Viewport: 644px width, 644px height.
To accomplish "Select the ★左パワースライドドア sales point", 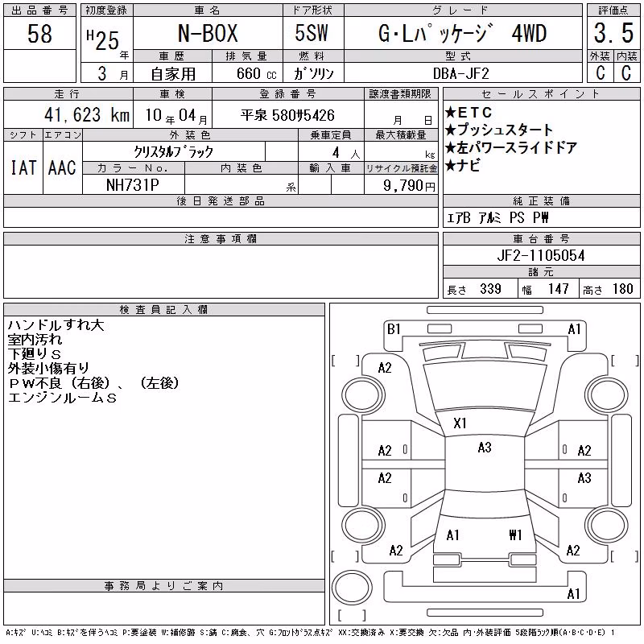I will point(511,147).
